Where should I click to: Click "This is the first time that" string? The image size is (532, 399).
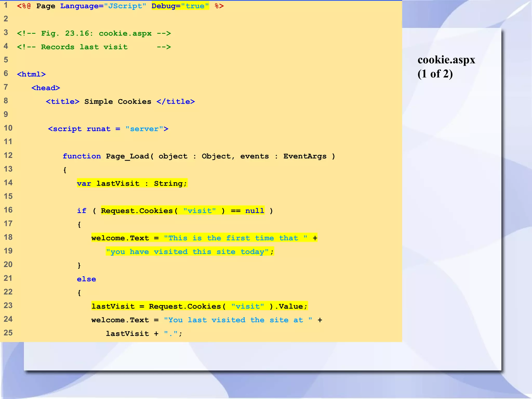[236, 238]
